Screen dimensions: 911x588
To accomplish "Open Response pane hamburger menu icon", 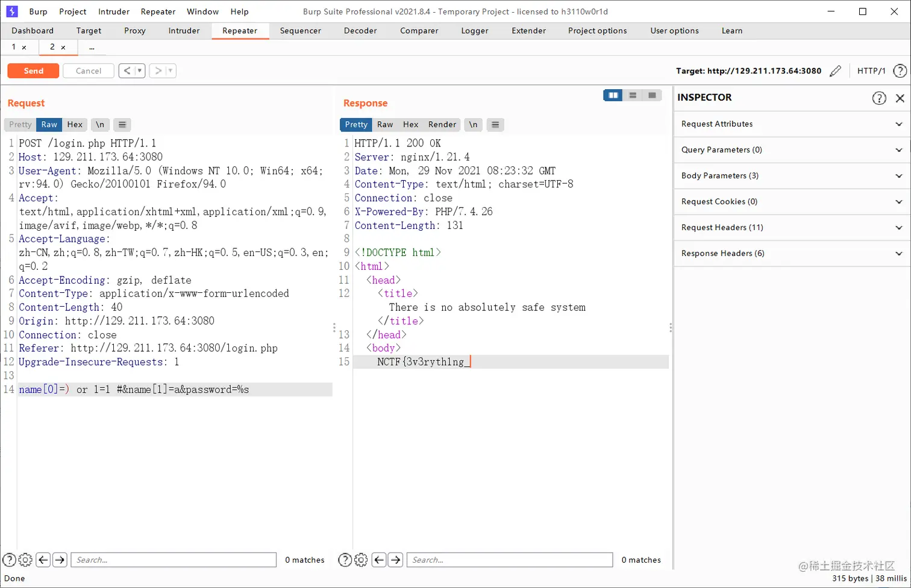I will click(x=495, y=125).
